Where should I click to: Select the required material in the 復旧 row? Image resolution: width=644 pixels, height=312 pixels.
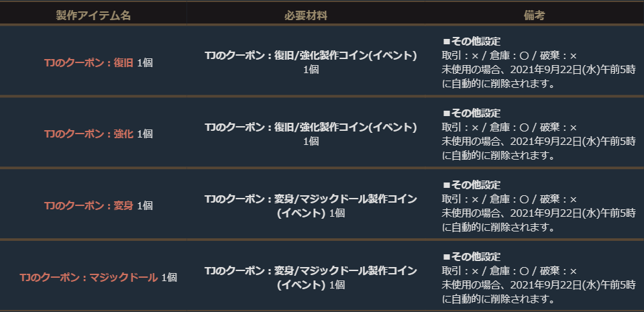[x=311, y=56]
